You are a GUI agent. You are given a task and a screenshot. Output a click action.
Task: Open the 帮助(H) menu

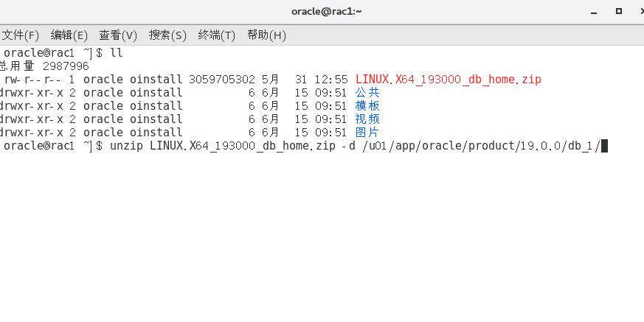pos(266,35)
